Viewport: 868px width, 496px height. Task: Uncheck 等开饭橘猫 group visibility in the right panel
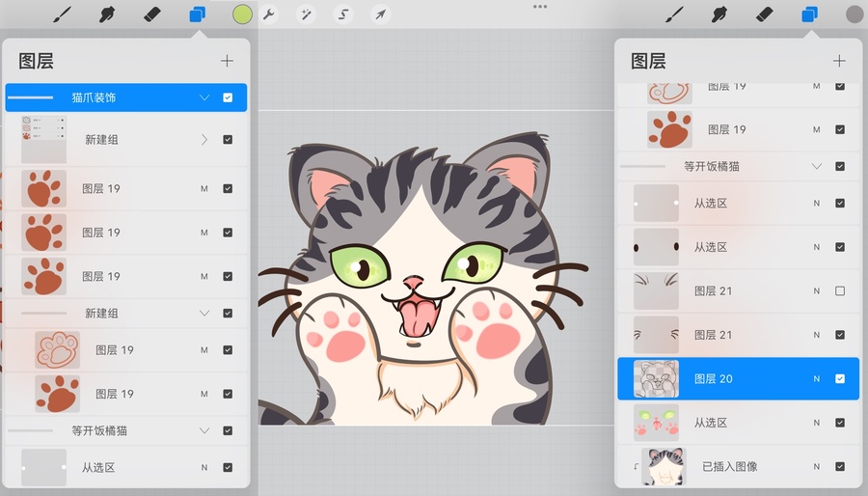click(x=840, y=167)
